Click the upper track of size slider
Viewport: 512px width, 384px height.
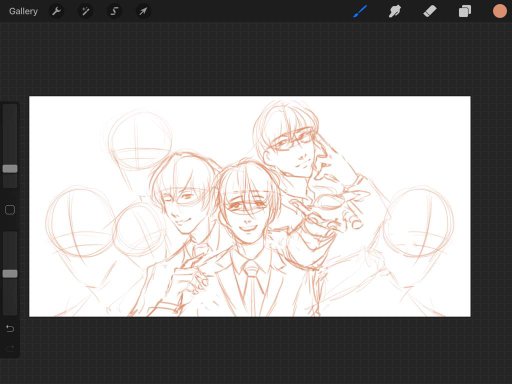(x=10, y=133)
